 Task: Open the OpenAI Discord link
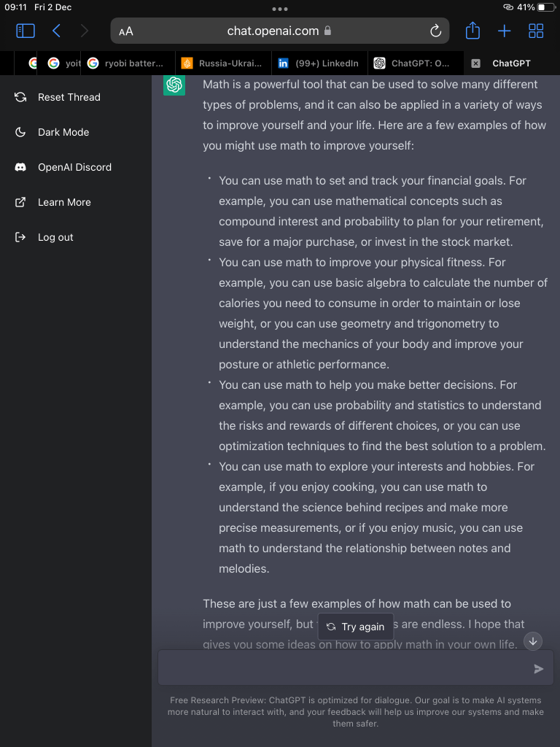[x=74, y=167]
